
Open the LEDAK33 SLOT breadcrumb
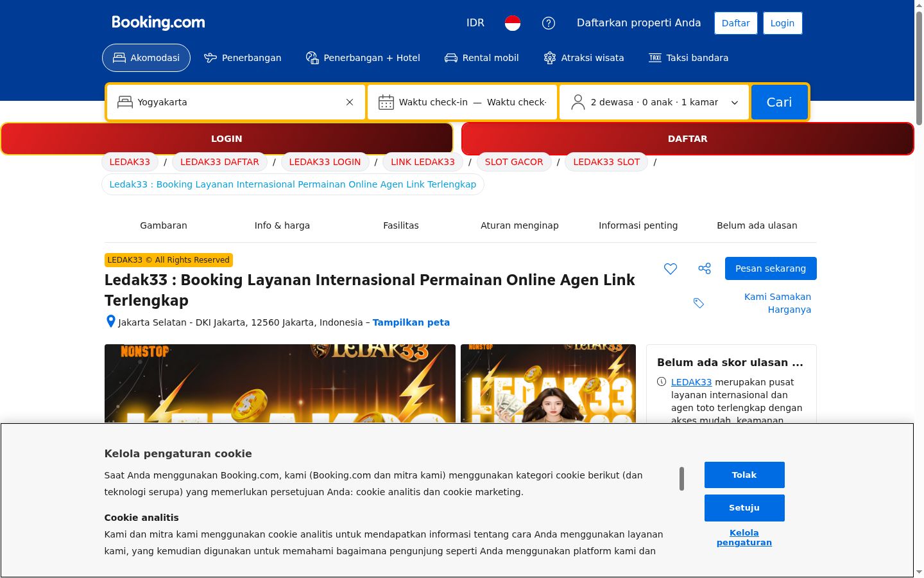(x=606, y=162)
